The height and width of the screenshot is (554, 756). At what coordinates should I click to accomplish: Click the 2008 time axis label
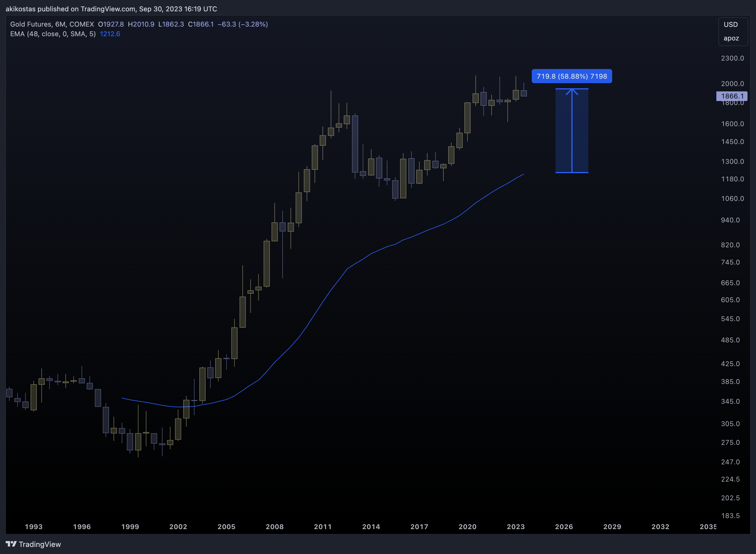pos(275,527)
